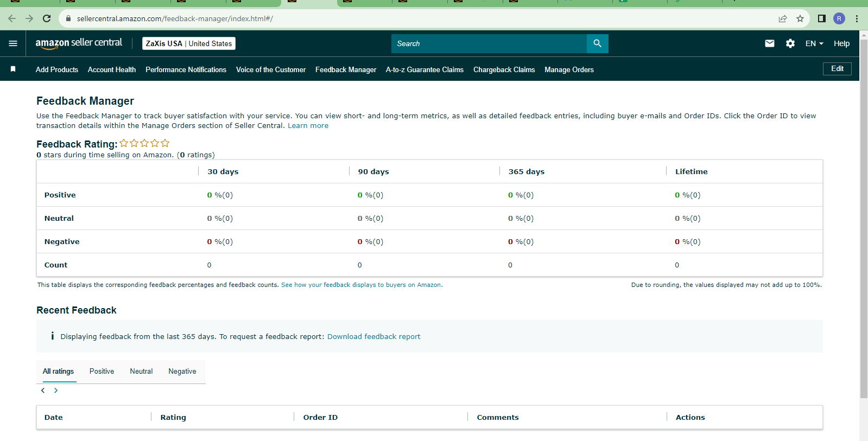Click the Order ID column header

click(x=320, y=417)
